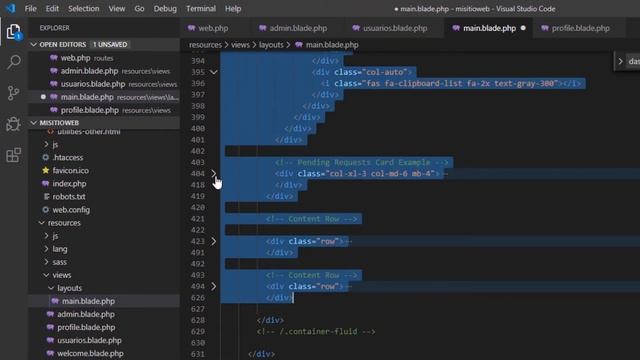Select main.blade.php in Open Editors list
Screen dimensions: 640x360
tap(104, 97)
